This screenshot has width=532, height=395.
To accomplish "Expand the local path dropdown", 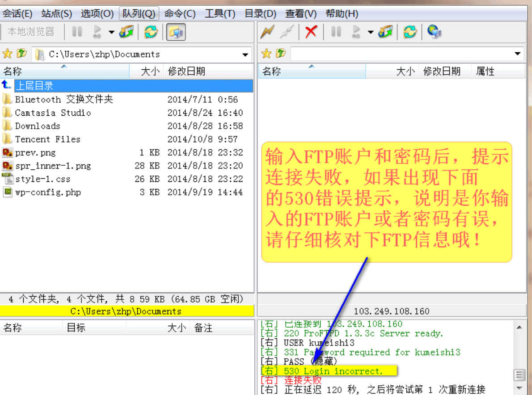I will (x=245, y=55).
